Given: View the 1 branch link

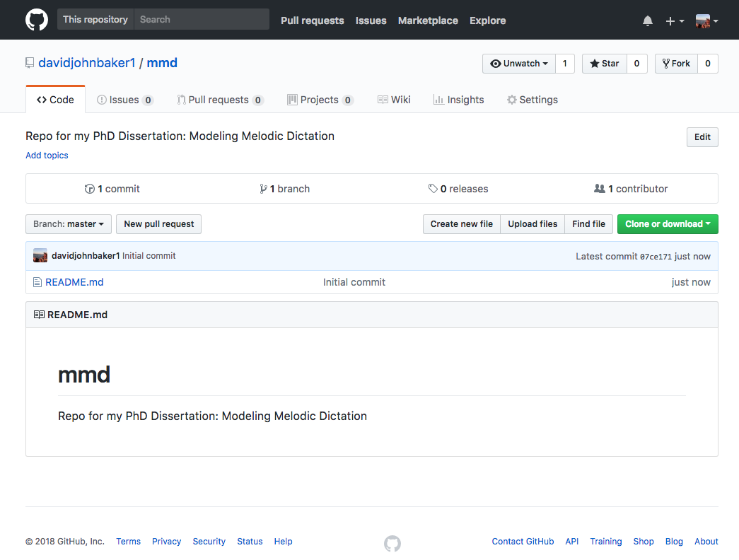Looking at the screenshot, I should pyautogui.click(x=285, y=189).
